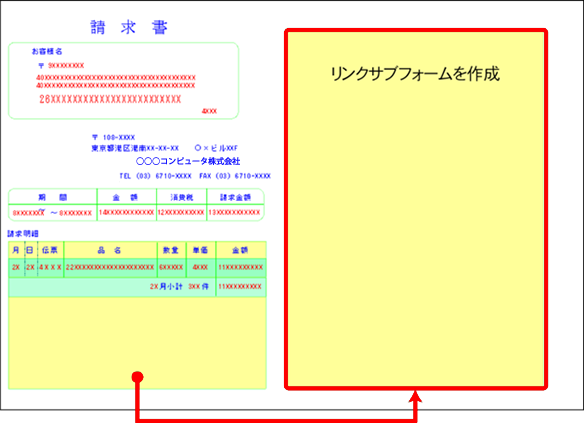584x423 pixels.
Task: Click the 期間 header in summary table
Action: point(53,197)
